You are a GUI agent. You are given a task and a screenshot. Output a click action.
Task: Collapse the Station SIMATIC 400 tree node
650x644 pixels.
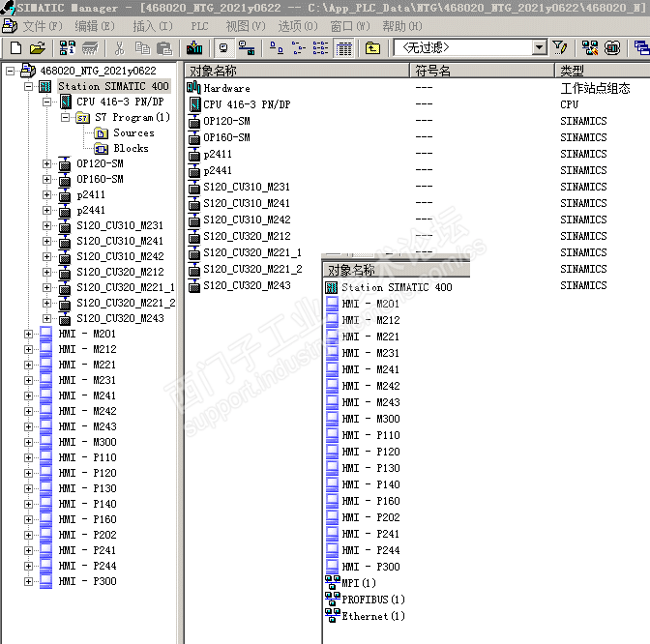(x=29, y=87)
